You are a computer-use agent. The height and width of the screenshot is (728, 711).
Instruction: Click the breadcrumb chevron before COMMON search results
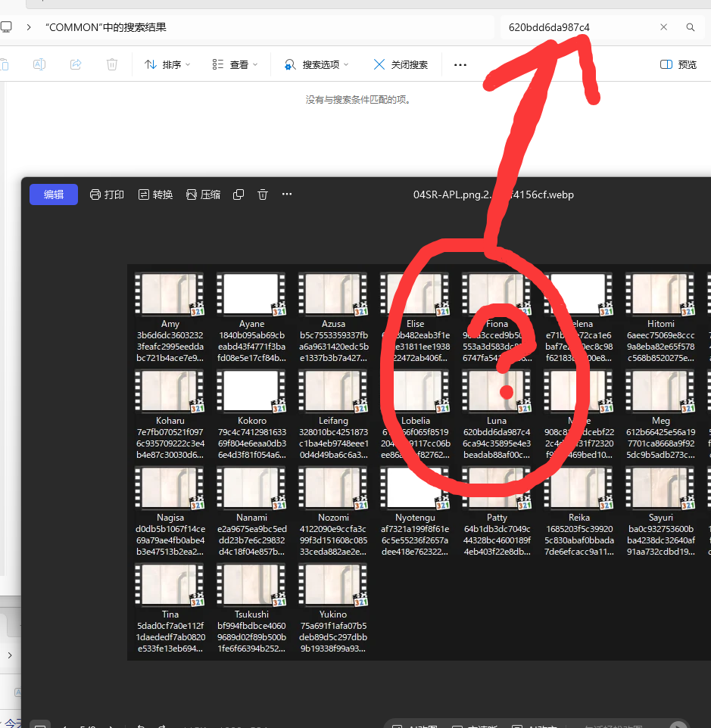click(29, 27)
